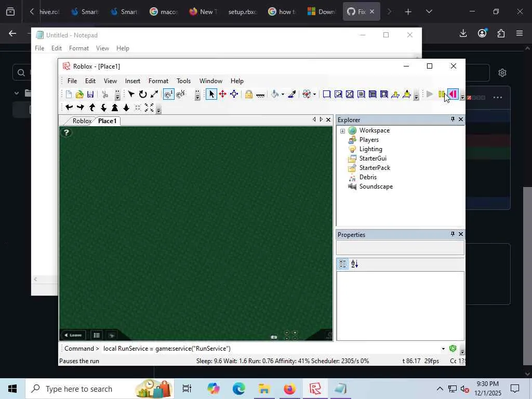Click the pink Reset run button
Screen dimensions: 532x399
coord(453,94)
